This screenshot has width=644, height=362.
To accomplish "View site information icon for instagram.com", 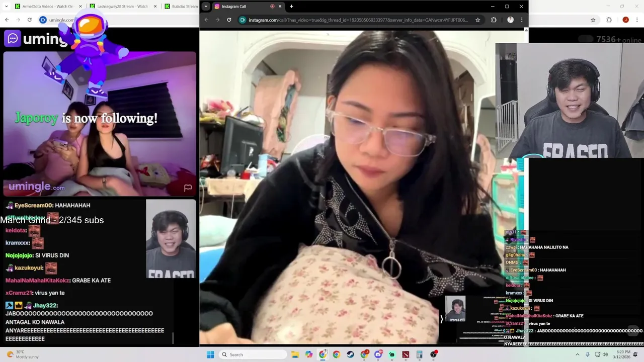I will point(243,20).
